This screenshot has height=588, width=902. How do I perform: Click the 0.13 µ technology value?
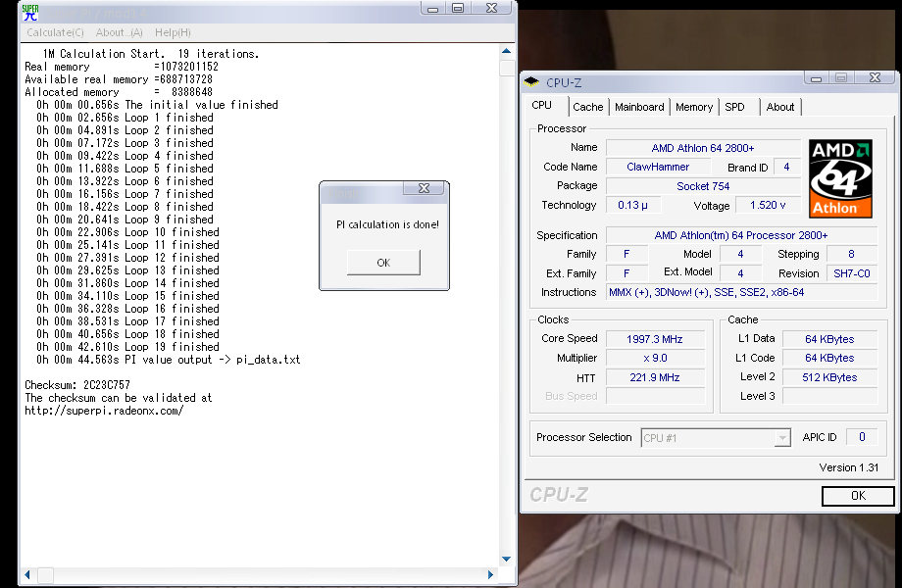tap(632, 205)
